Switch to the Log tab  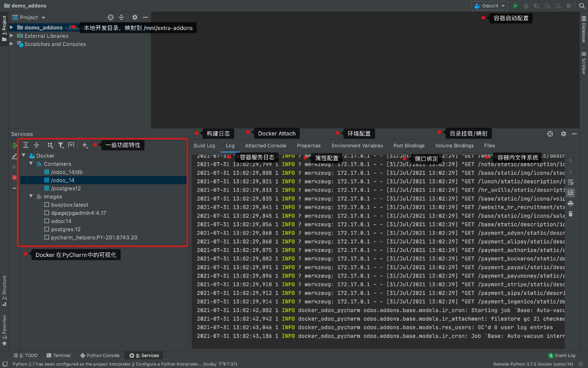coord(230,146)
